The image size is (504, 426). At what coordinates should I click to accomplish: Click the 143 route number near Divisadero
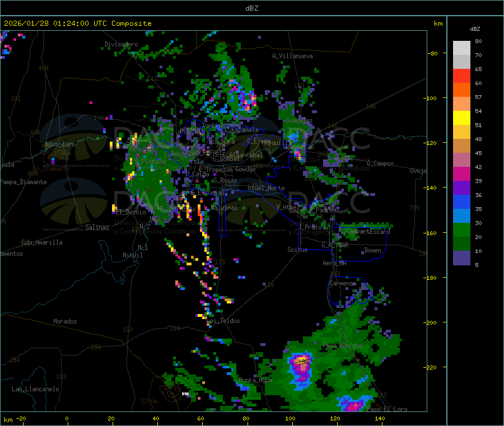(x=152, y=79)
